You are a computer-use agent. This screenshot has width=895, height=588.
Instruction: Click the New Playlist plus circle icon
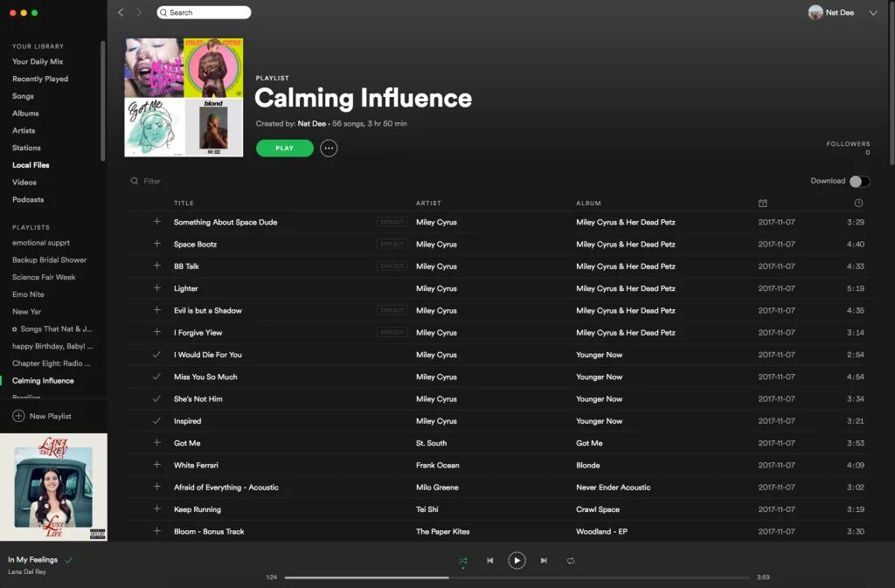(x=18, y=416)
